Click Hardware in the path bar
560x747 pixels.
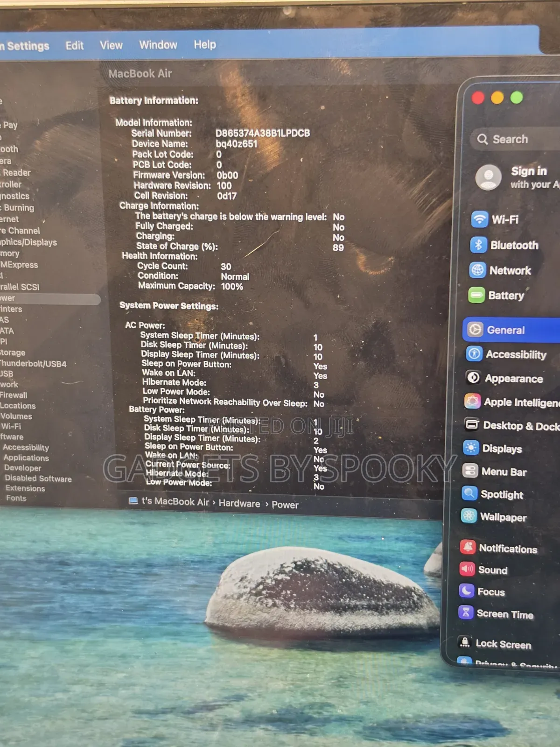[239, 503]
